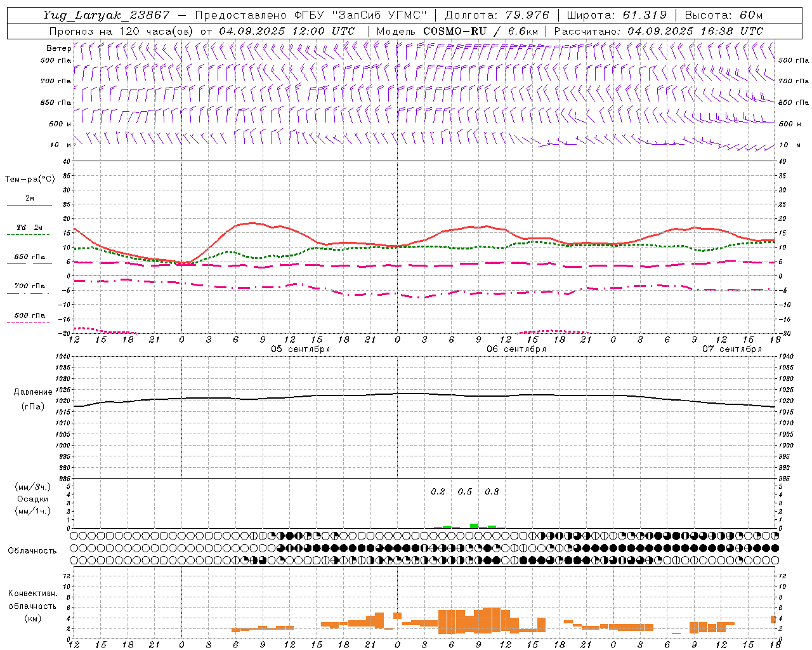Select the model name COSMO-RU / 6.6км
The height and width of the screenshot is (650, 812).
[x=481, y=31]
